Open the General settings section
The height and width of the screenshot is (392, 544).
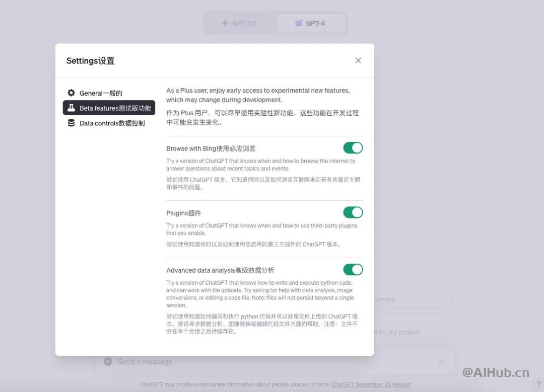[109, 93]
